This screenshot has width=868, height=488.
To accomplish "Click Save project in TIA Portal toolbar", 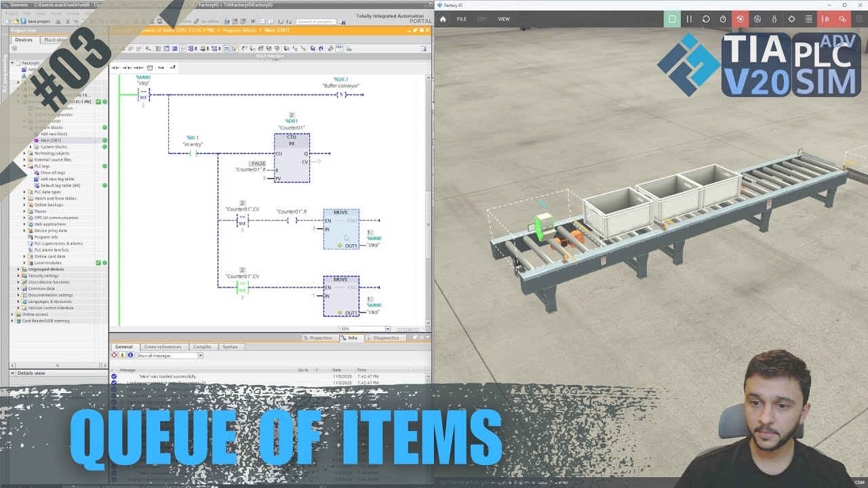I will (x=35, y=21).
